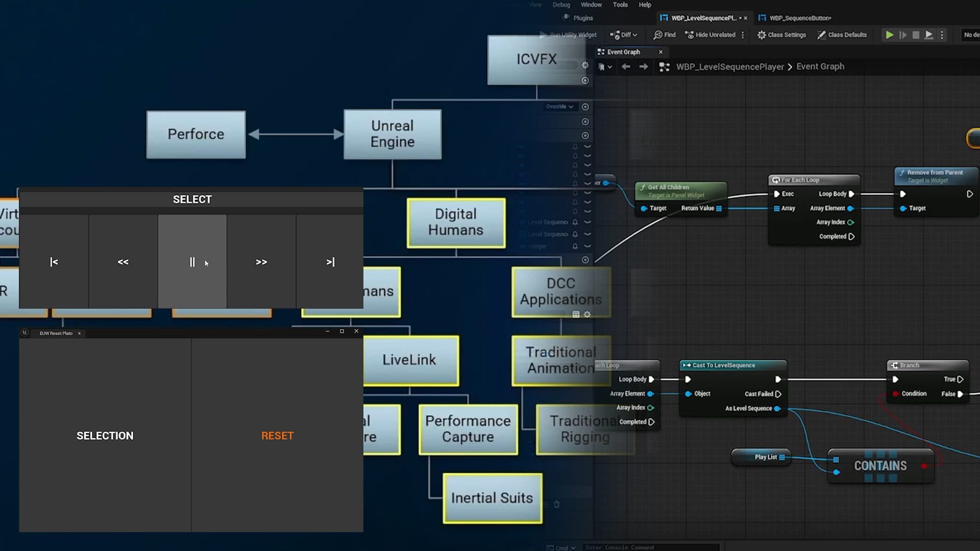Navigate back with the left arrow

pos(626,67)
